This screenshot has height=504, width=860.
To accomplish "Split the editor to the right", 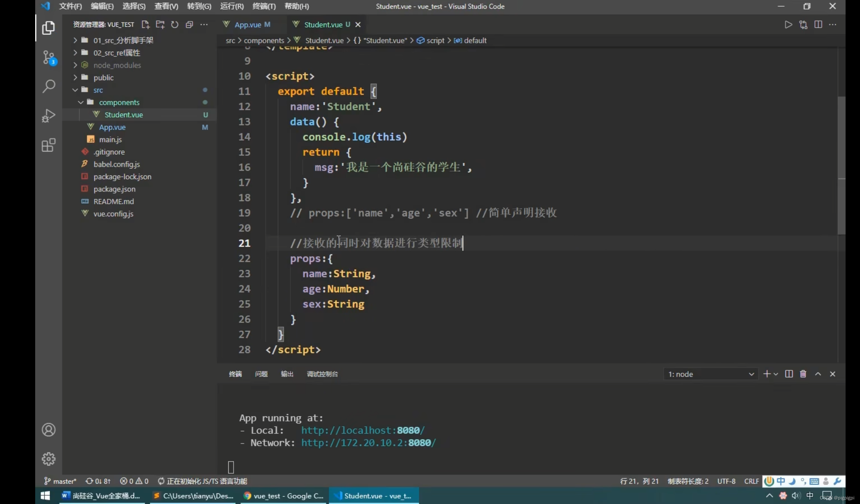I will point(818,25).
